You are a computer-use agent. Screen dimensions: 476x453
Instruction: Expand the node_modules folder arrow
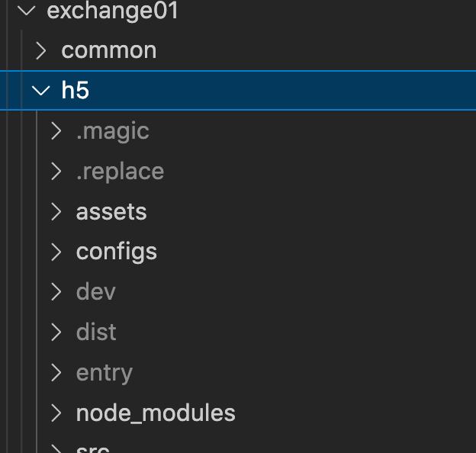coord(56,413)
